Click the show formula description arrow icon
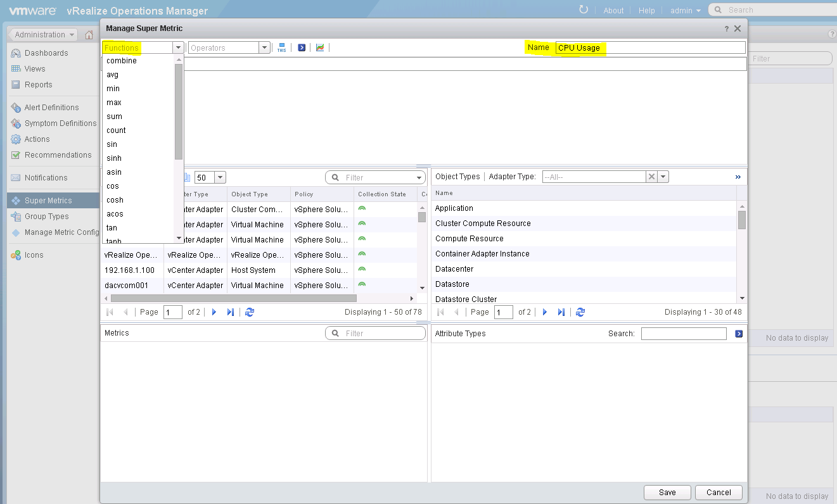Screen dimensions: 837x504 coord(302,47)
